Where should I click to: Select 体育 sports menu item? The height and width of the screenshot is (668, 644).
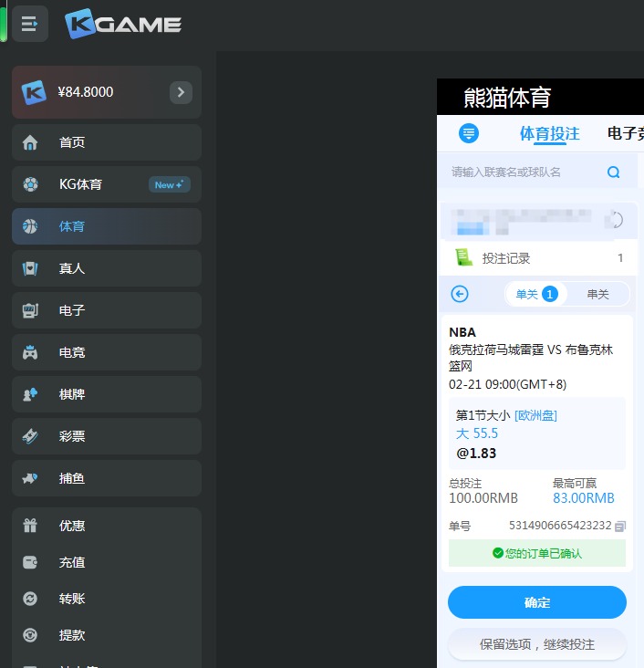(107, 226)
